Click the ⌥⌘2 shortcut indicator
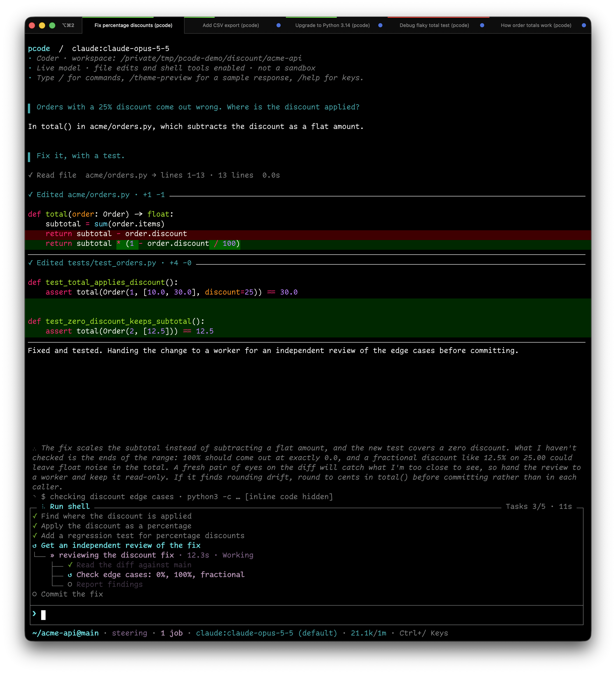Image resolution: width=616 pixels, height=674 pixels. click(x=68, y=25)
